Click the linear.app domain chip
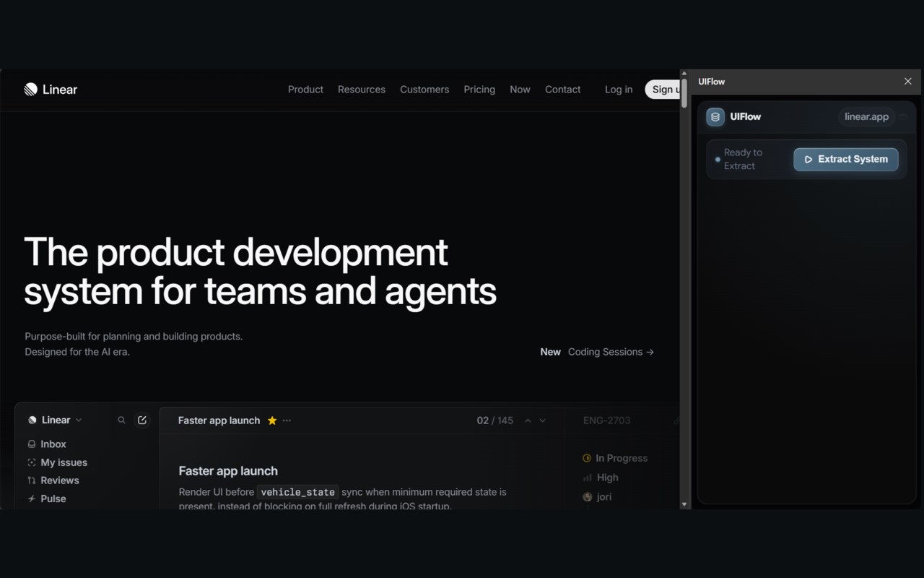 (x=867, y=117)
